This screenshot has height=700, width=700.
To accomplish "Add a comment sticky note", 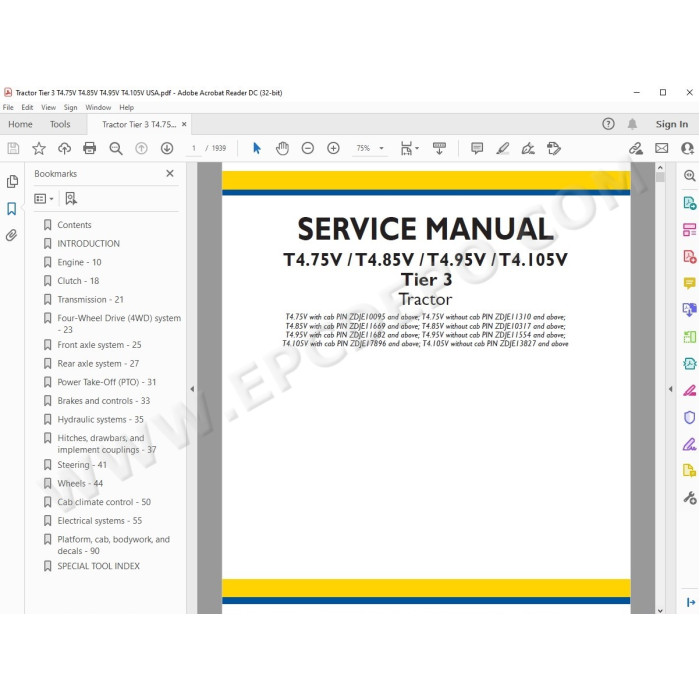I will coord(477,148).
